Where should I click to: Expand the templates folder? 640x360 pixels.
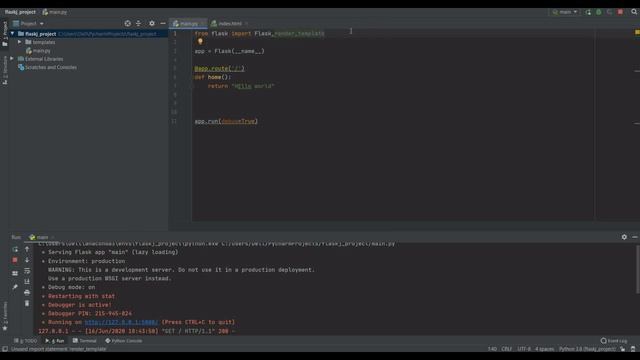pos(19,42)
